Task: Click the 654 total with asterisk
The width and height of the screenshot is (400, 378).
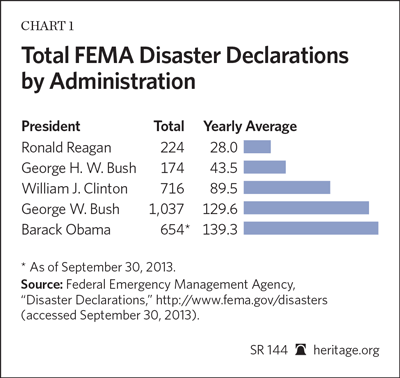Action: pyautogui.click(x=175, y=230)
